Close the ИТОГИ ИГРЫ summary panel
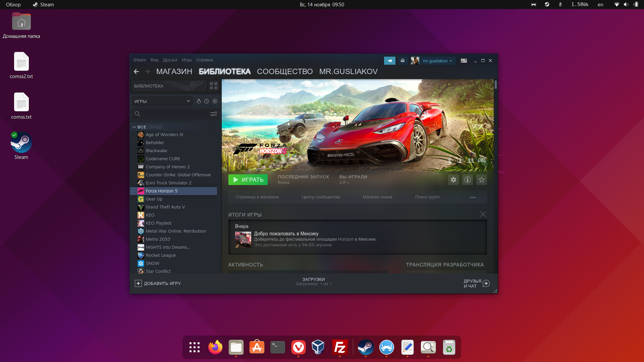 click(483, 214)
